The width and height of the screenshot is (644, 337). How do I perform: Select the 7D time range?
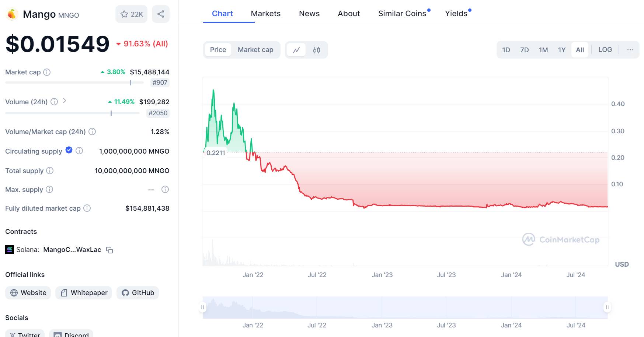[x=525, y=50]
